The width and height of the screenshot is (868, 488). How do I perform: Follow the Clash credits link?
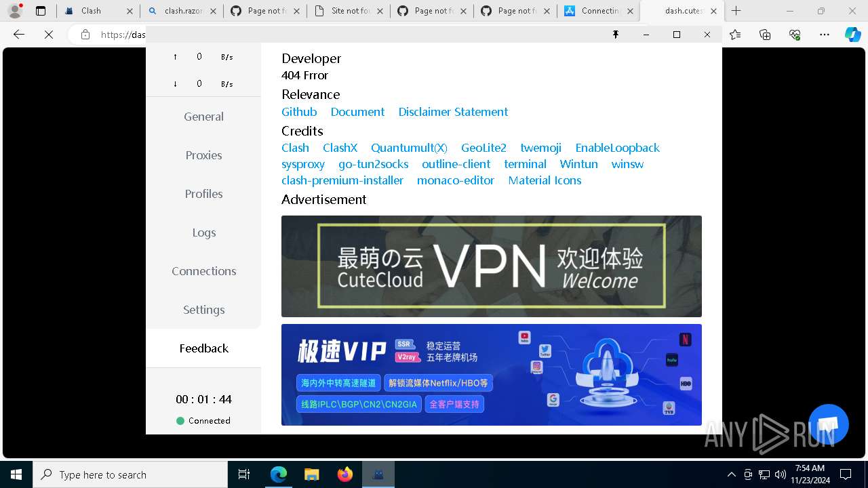pos(295,148)
